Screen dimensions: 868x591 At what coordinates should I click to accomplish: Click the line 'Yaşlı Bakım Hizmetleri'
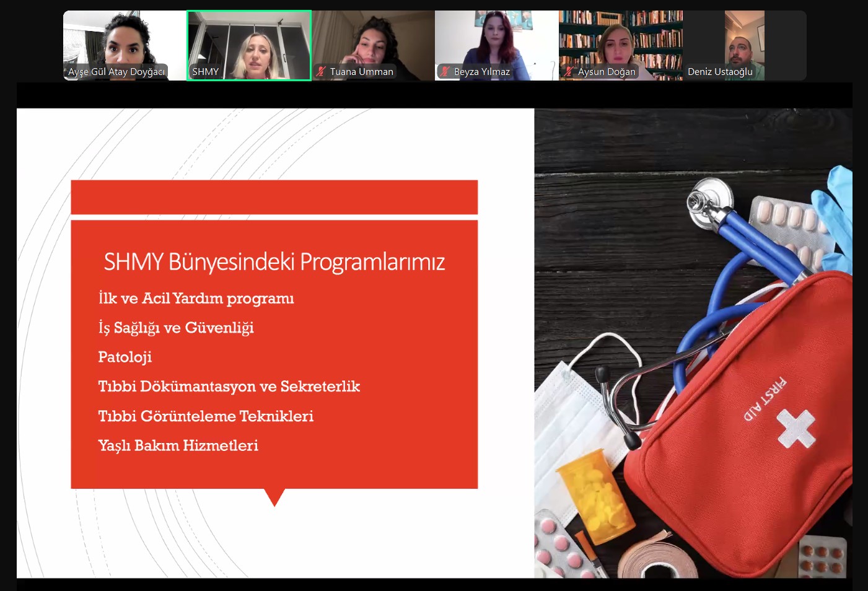178,445
